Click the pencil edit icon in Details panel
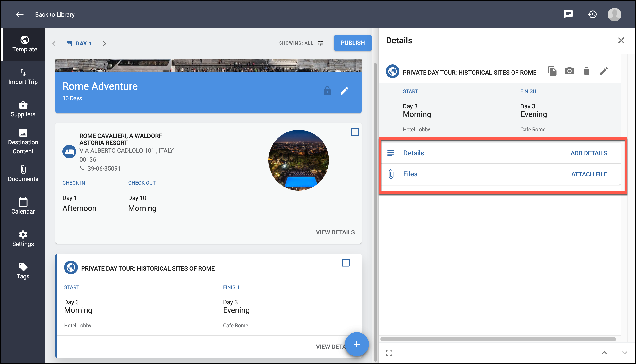 click(x=603, y=71)
